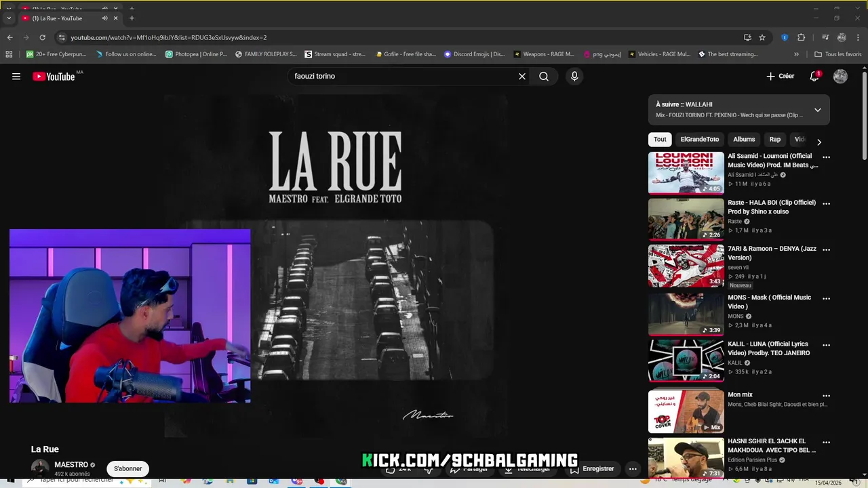868x488 pixels.
Task: Clear the search text with the X
Action: click(522, 77)
